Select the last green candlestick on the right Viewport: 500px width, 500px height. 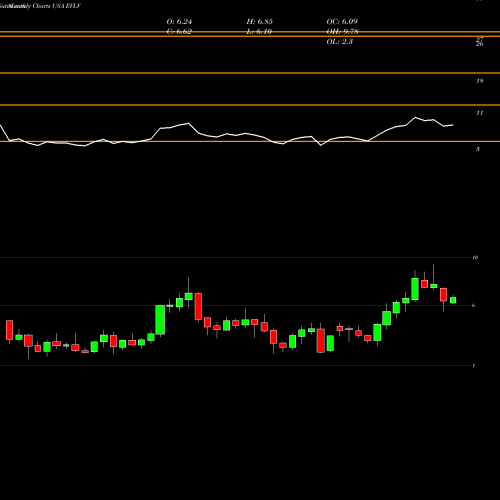point(453,300)
